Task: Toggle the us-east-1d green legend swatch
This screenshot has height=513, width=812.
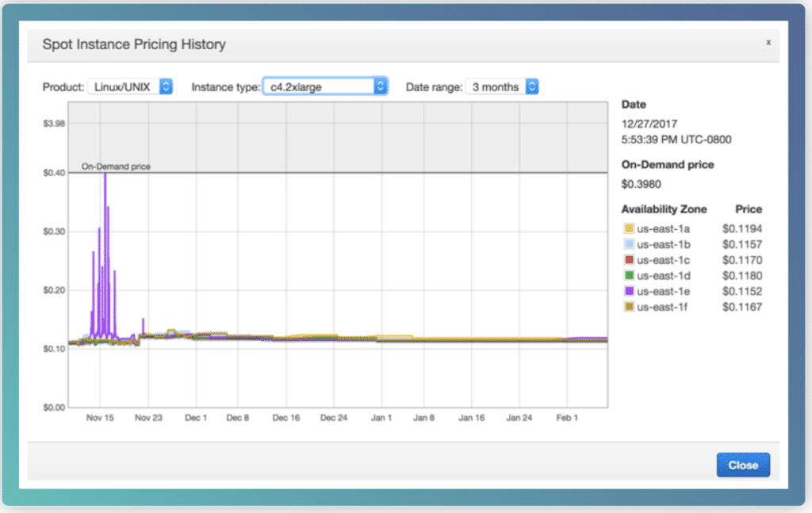Action: point(629,275)
